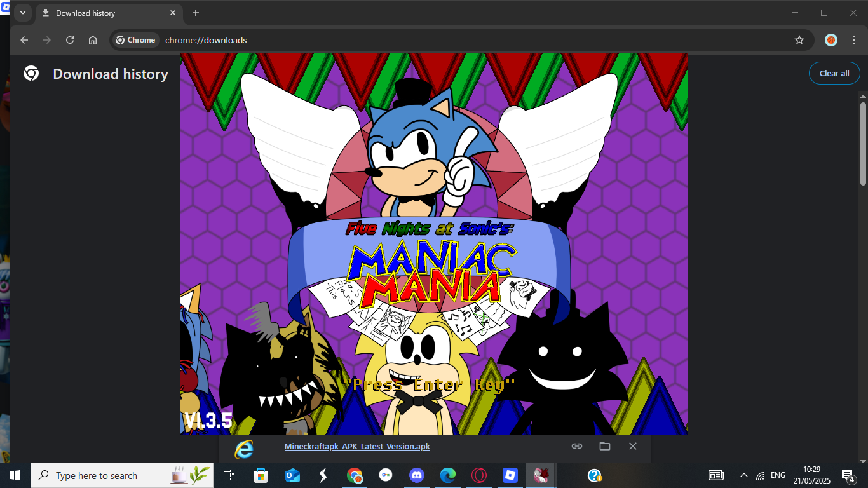Go back to previous page
868x488 pixels.
(x=24, y=40)
